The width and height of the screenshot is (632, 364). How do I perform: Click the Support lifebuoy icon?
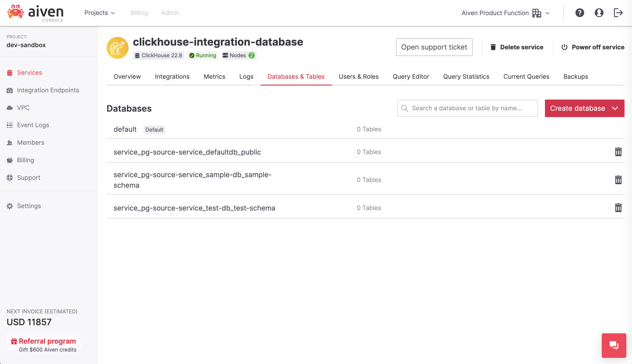pyautogui.click(x=10, y=177)
